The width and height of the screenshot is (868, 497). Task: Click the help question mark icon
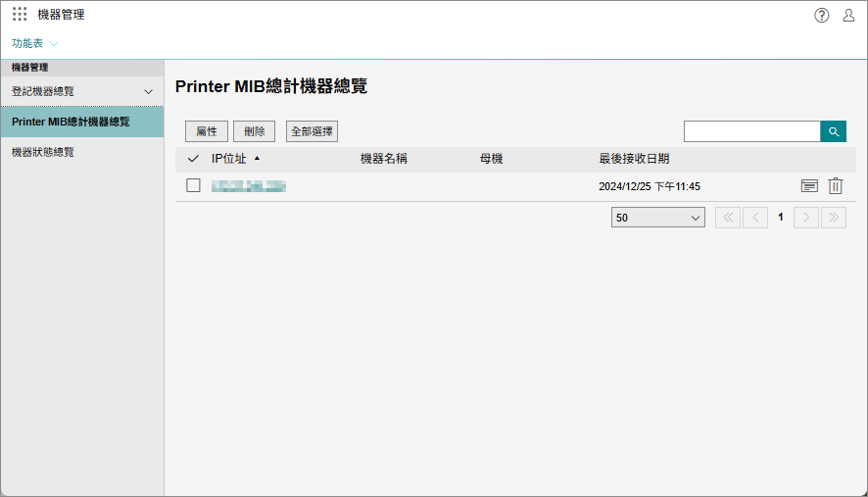click(x=822, y=15)
